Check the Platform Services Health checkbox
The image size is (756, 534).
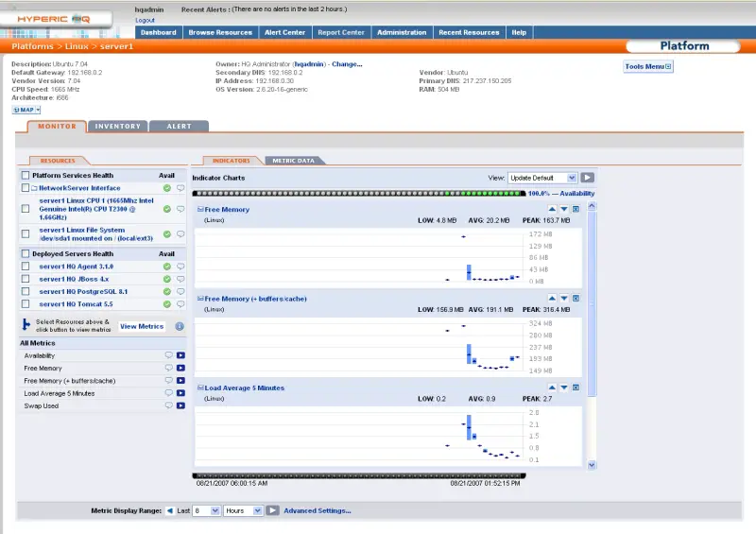(x=26, y=175)
